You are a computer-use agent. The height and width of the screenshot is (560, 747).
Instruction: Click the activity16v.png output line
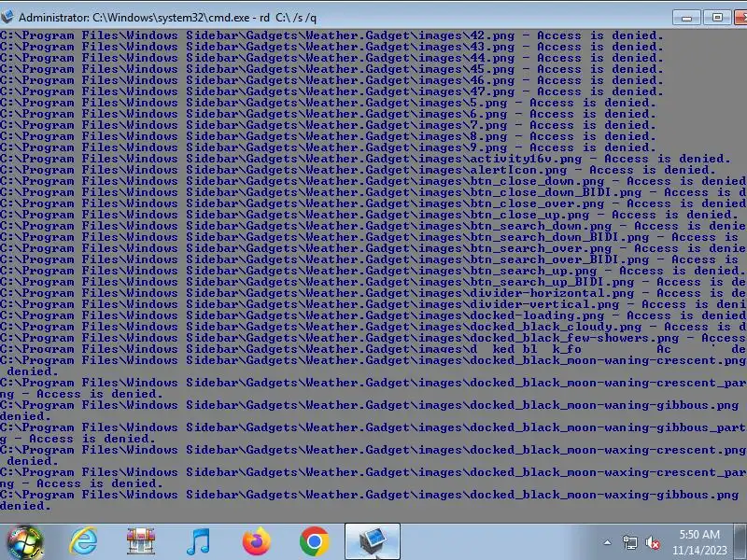pyautogui.click(x=365, y=159)
